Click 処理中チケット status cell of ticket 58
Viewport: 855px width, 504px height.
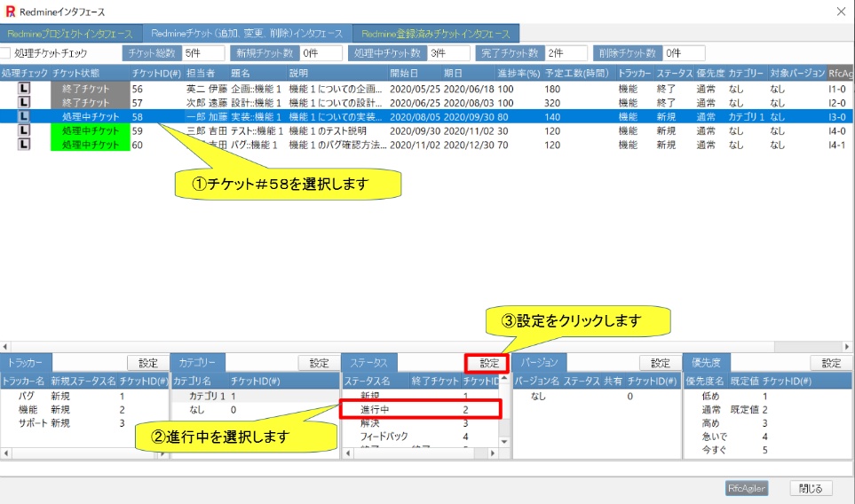point(91,116)
